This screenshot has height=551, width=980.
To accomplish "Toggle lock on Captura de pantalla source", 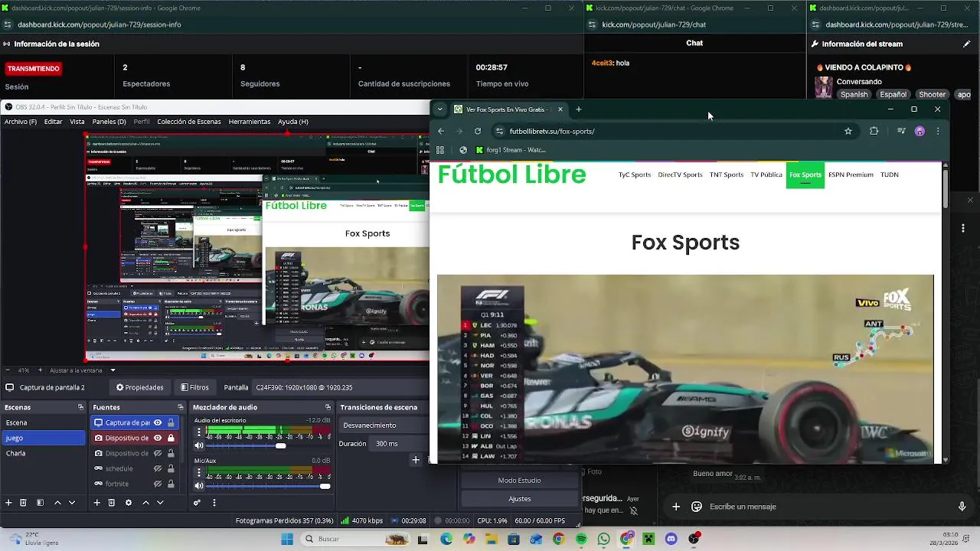I will [171, 422].
